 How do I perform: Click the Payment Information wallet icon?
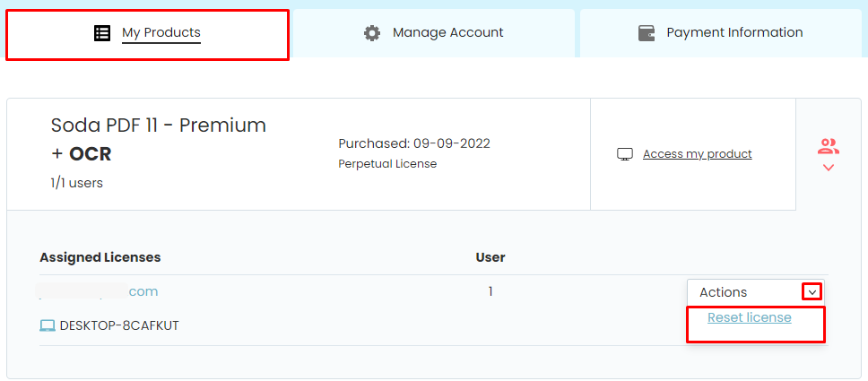(647, 33)
